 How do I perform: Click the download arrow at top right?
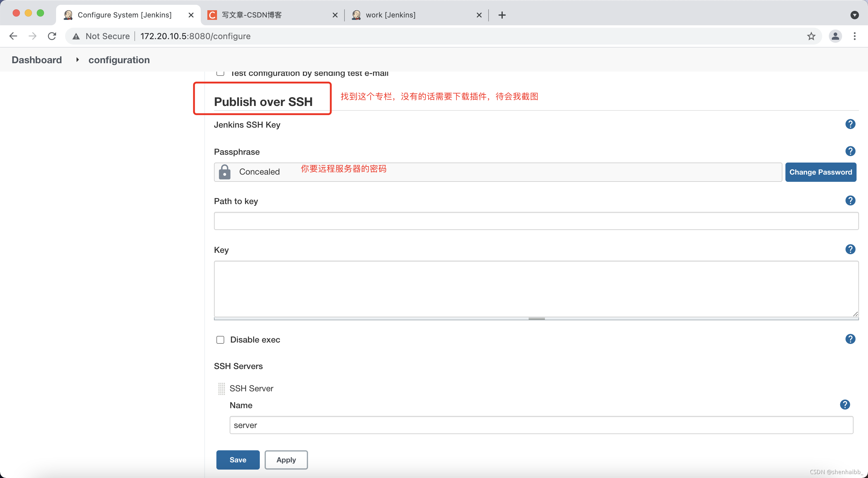click(854, 15)
